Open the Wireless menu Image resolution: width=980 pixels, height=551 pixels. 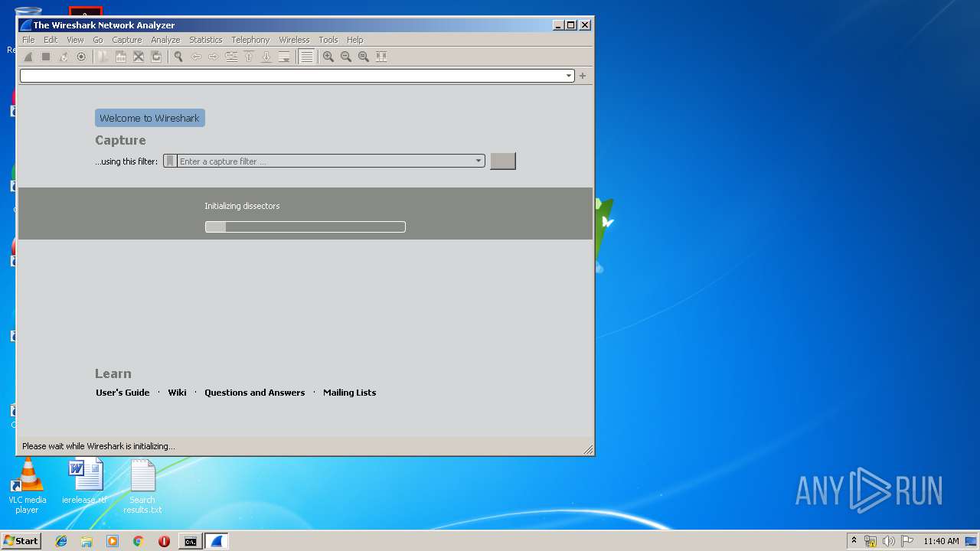pyautogui.click(x=294, y=40)
